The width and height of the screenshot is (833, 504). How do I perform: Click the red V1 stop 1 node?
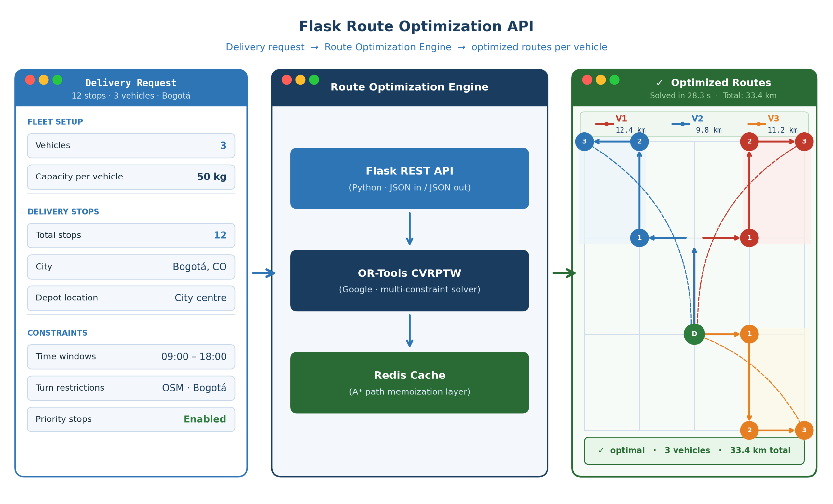pyautogui.click(x=749, y=238)
